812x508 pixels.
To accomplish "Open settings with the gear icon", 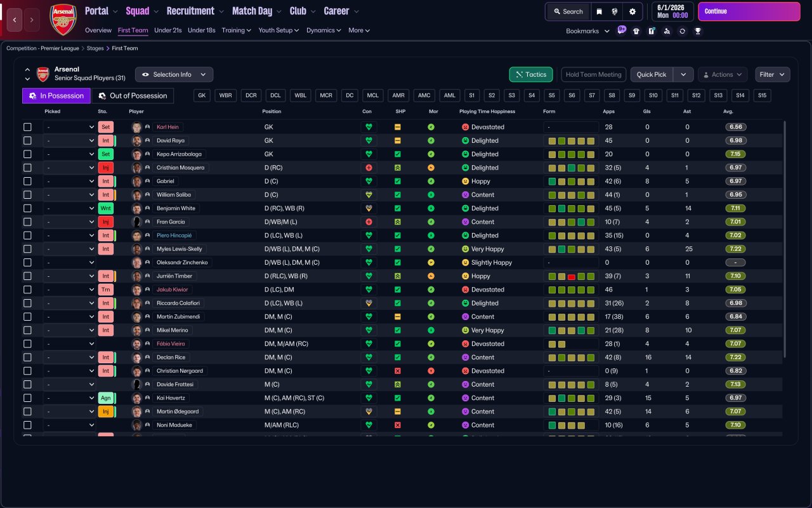I will tap(632, 11).
